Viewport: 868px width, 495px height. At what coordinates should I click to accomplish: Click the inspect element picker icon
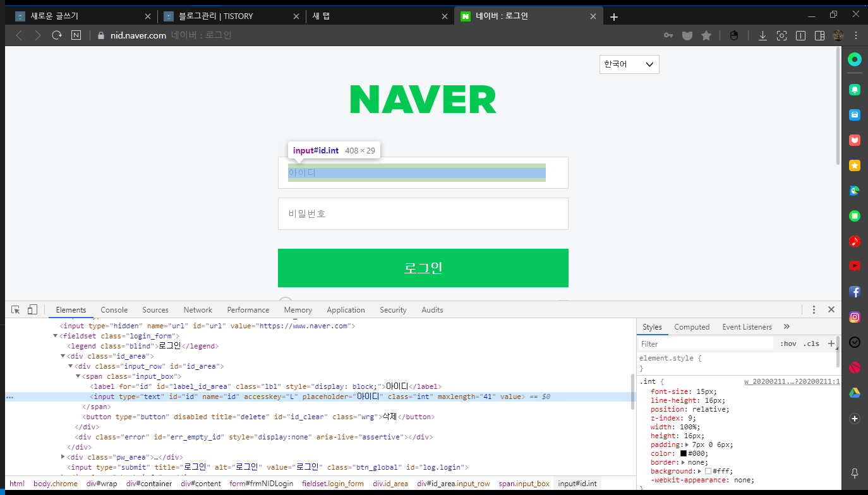point(16,309)
